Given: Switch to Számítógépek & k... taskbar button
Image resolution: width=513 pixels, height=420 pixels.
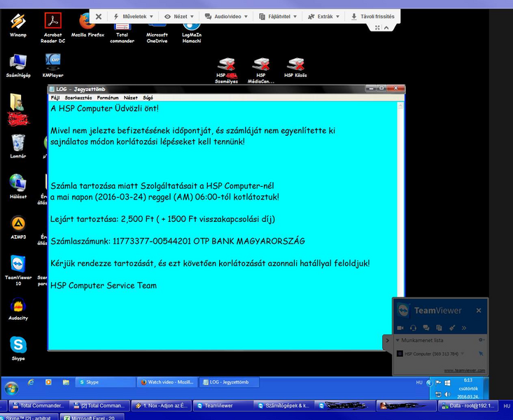Looking at the screenshot, I should point(283,405).
